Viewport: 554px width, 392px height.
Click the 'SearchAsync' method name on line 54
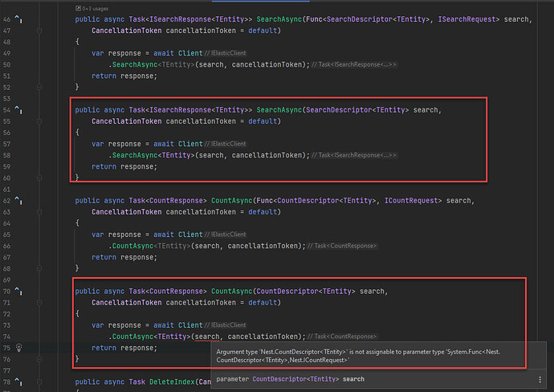click(x=279, y=110)
